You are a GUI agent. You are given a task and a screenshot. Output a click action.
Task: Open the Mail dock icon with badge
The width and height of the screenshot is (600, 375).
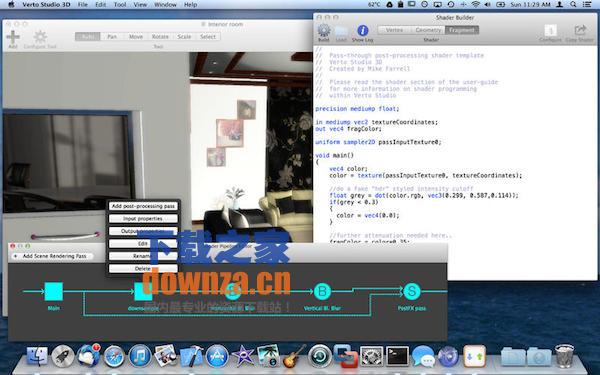[x=88, y=355]
